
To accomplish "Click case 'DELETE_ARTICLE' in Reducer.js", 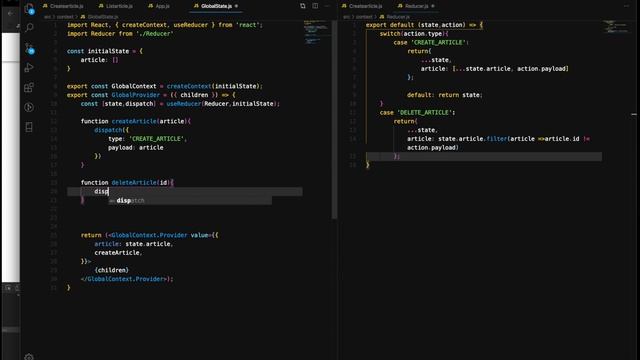I will tap(417, 112).
